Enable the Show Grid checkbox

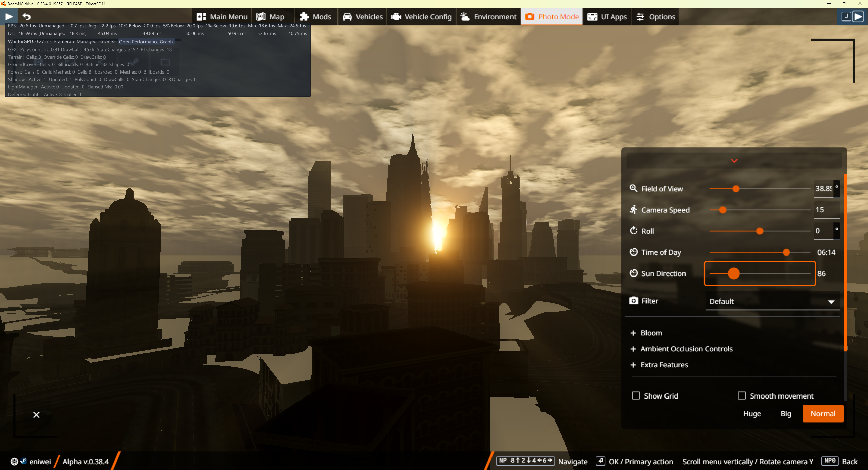pyautogui.click(x=636, y=395)
